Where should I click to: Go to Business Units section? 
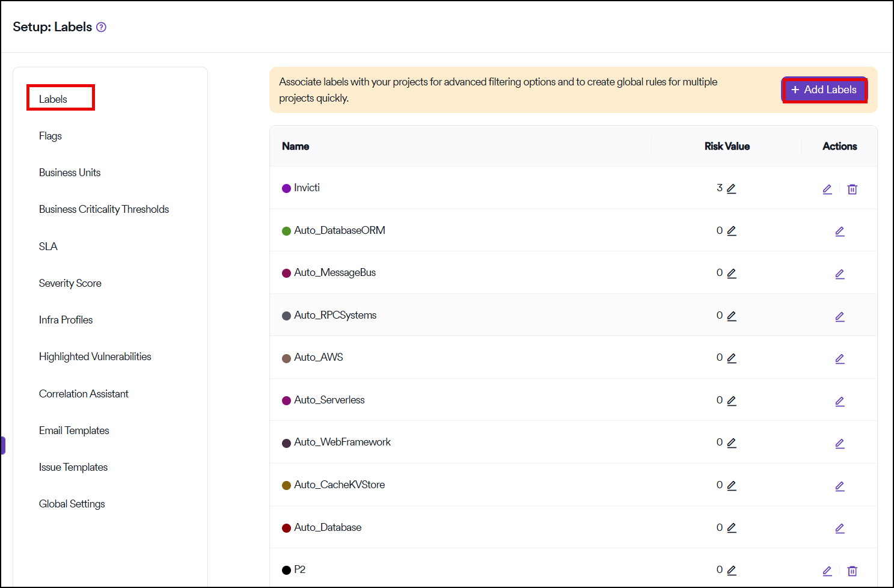pos(70,173)
